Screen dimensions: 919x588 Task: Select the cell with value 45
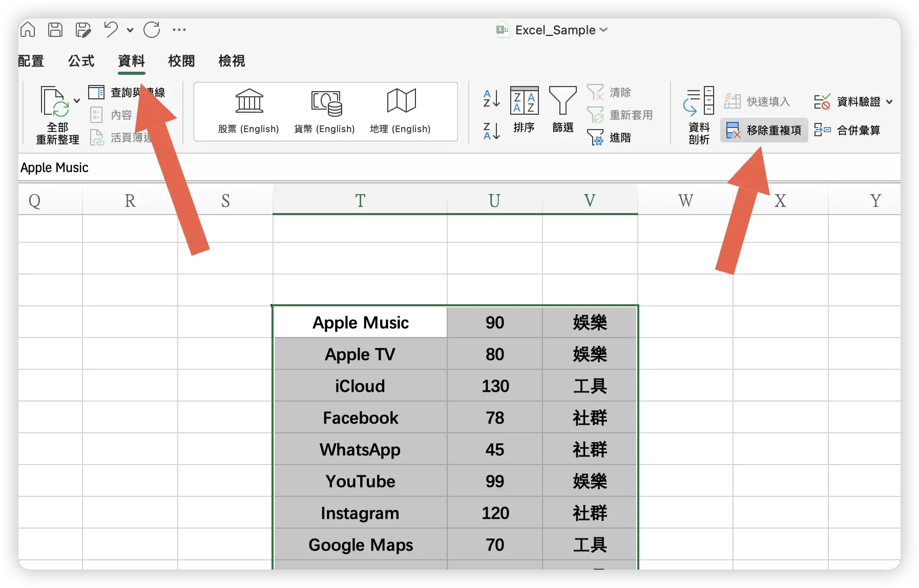click(495, 449)
